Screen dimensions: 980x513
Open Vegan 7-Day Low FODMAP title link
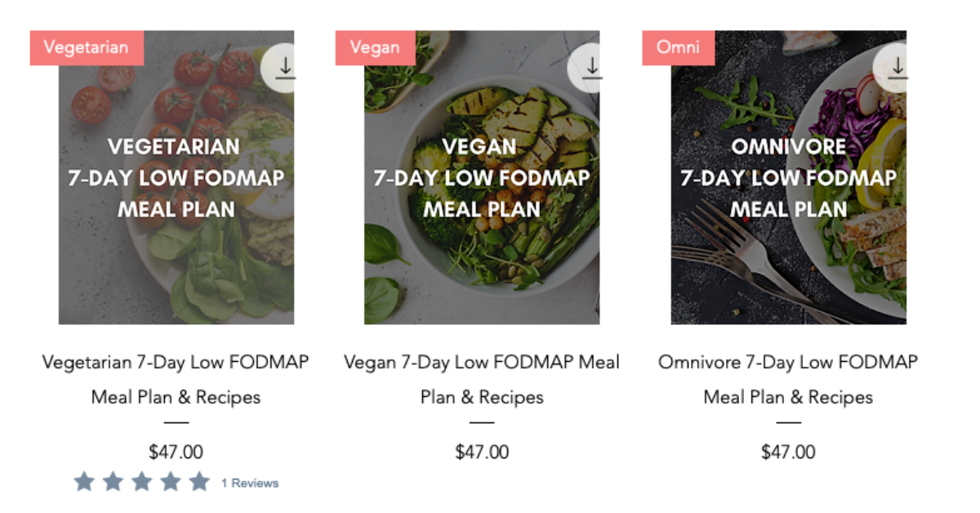(482, 380)
